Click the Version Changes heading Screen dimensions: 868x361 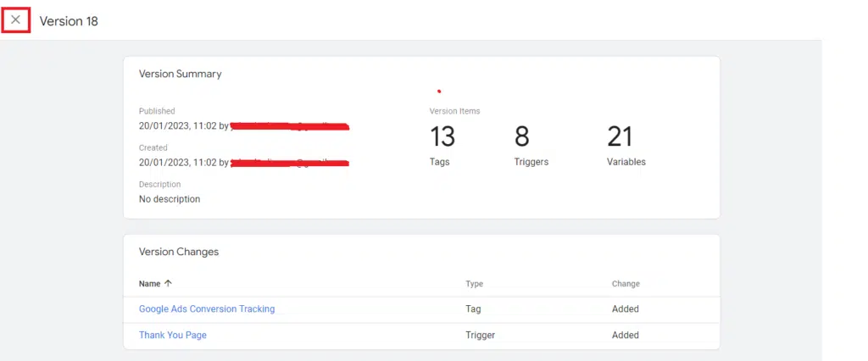[x=179, y=252]
